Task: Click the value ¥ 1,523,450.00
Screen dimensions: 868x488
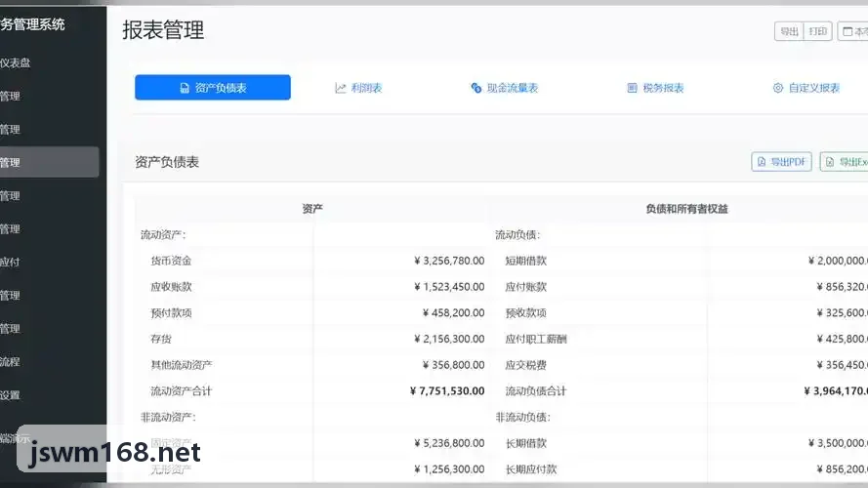Action: pyautogui.click(x=449, y=287)
